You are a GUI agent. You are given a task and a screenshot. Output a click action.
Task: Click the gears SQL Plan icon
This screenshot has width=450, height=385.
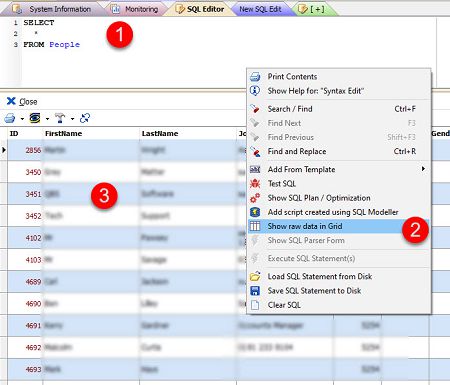[x=255, y=198]
